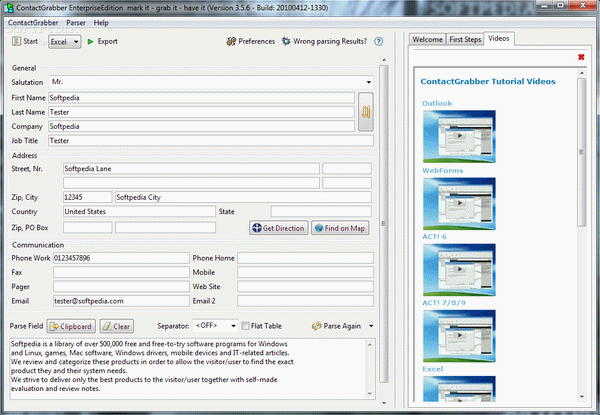
Task: Expand the Salutation dropdown
Action: (x=368, y=82)
